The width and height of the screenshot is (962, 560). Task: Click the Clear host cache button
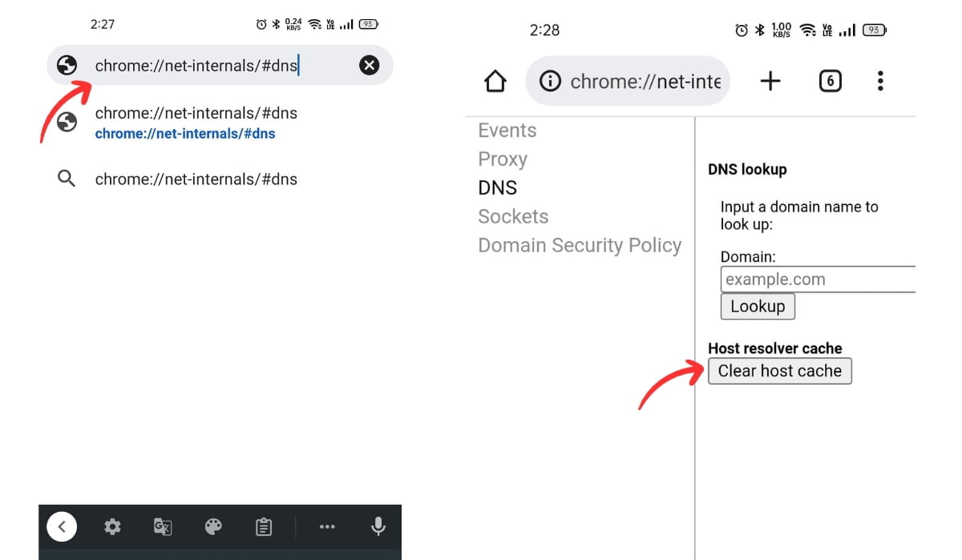pyautogui.click(x=779, y=371)
